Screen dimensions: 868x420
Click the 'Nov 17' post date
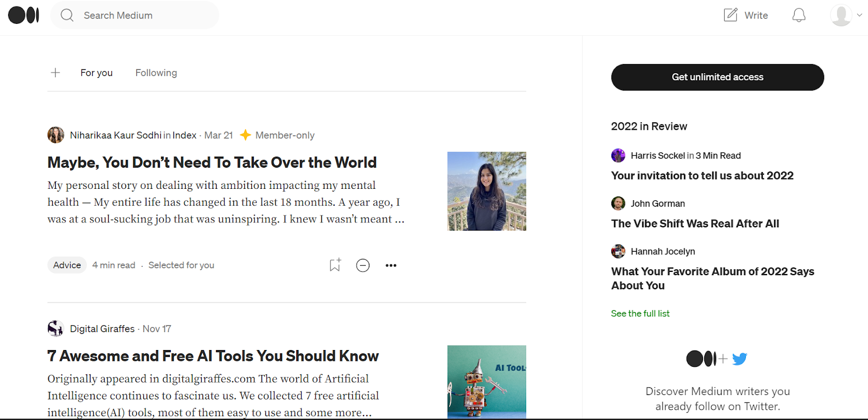157,329
